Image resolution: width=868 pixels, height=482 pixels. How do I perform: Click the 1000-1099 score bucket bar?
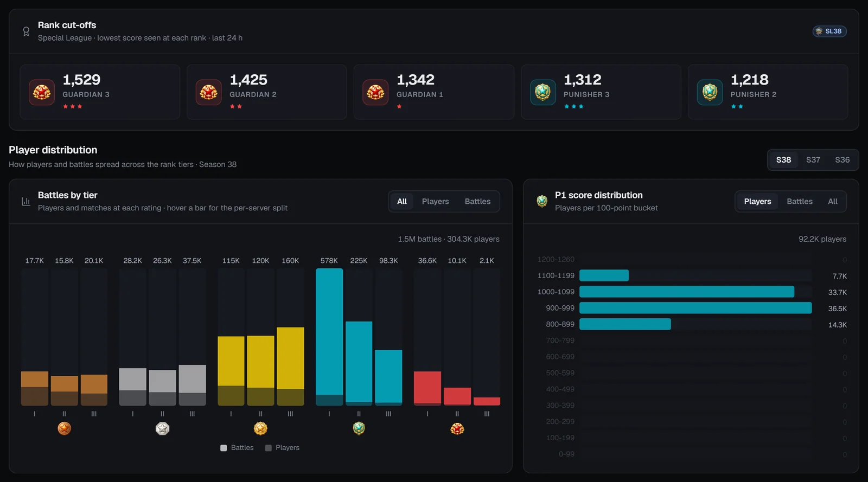click(x=687, y=292)
